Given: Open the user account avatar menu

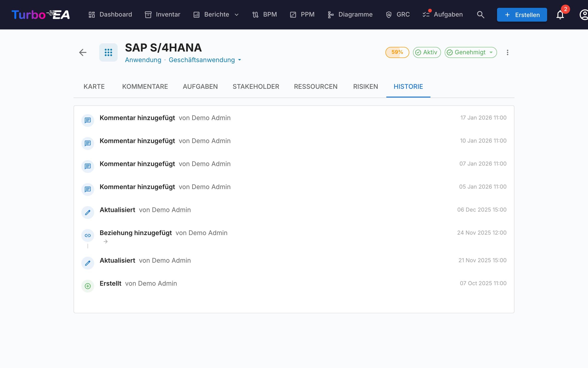Looking at the screenshot, I should tap(584, 14).
